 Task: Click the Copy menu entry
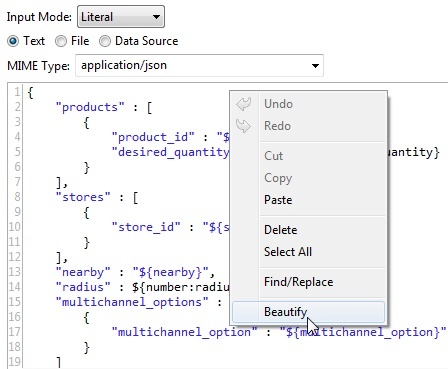pos(278,178)
